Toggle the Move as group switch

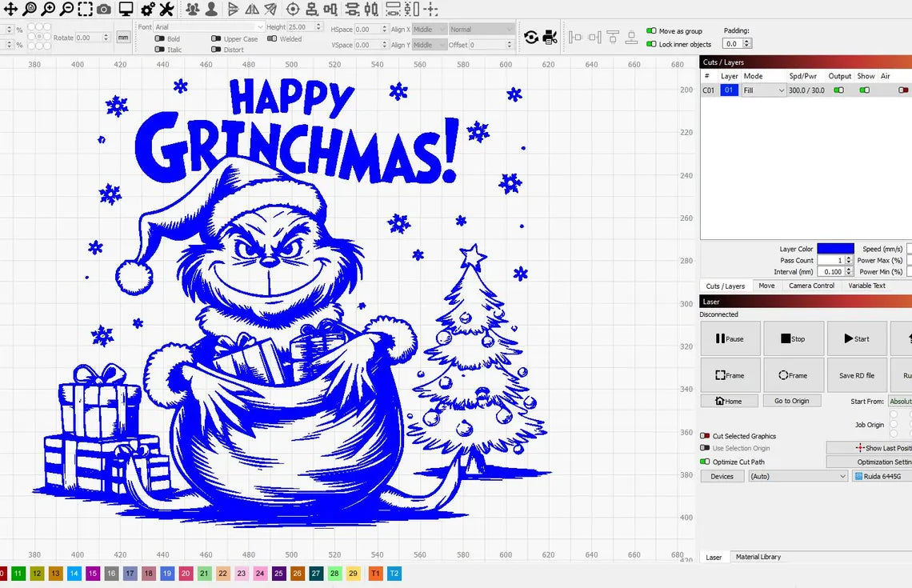click(x=651, y=31)
